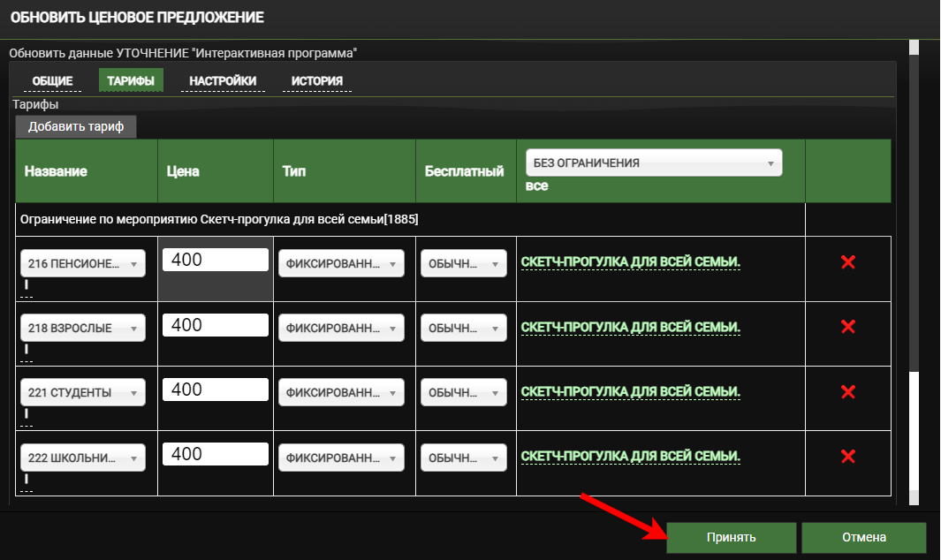Open the Фиксированный type dropdown for 218 Взрослые
Image resolution: width=941 pixels, height=560 pixels.
point(341,328)
